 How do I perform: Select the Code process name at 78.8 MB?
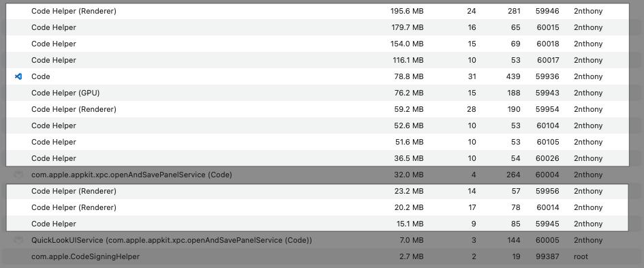click(x=41, y=76)
